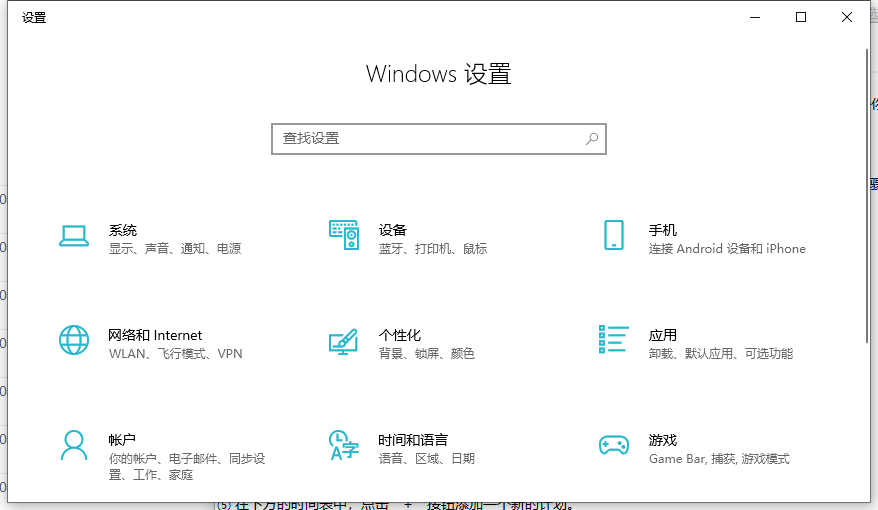This screenshot has width=878, height=510.
Task: Click the person icon for 帐户
Action: (x=74, y=445)
